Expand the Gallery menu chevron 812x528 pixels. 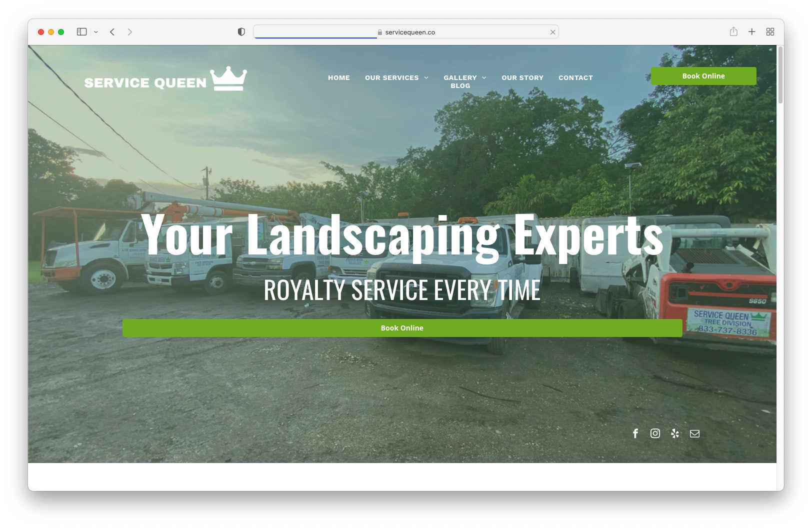coord(484,78)
